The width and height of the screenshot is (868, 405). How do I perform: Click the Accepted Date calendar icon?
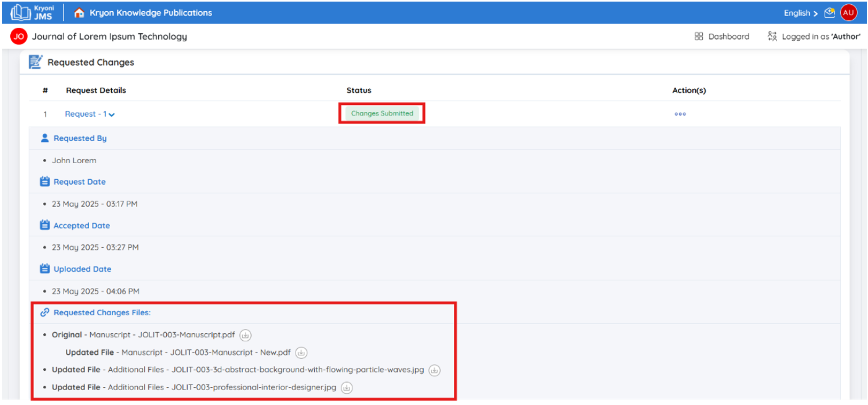click(x=45, y=225)
